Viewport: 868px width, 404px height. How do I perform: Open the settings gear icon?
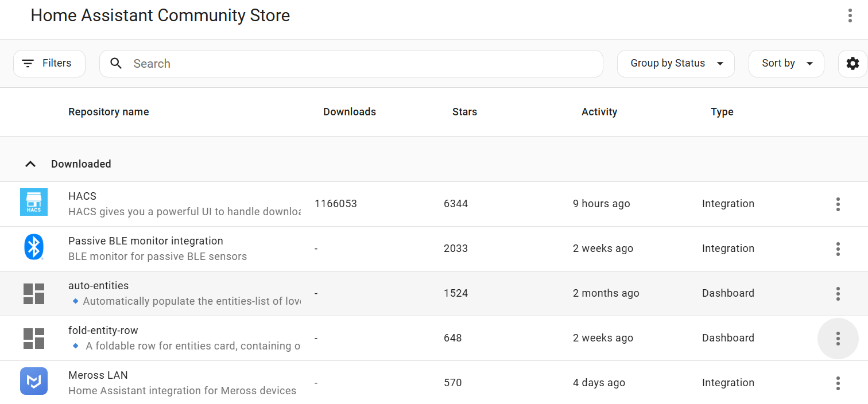click(852, 64)
